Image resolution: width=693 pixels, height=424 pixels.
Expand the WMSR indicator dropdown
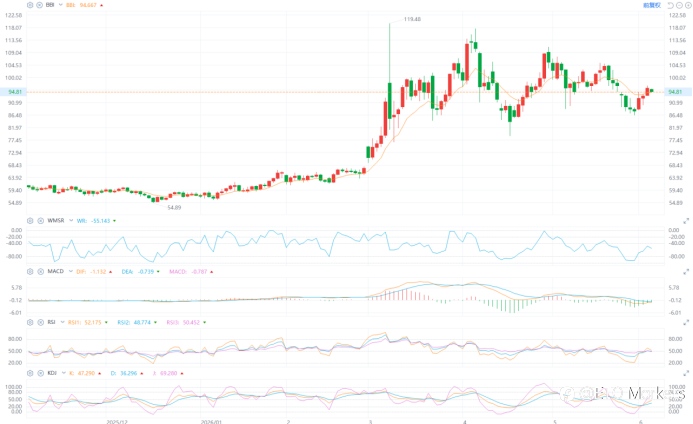[71, 220]
